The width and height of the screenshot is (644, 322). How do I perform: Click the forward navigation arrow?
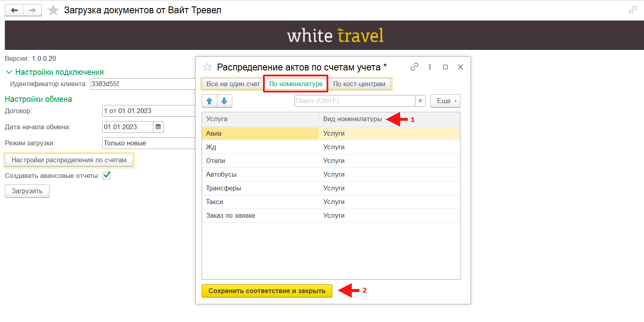click(x=33, y=10)
